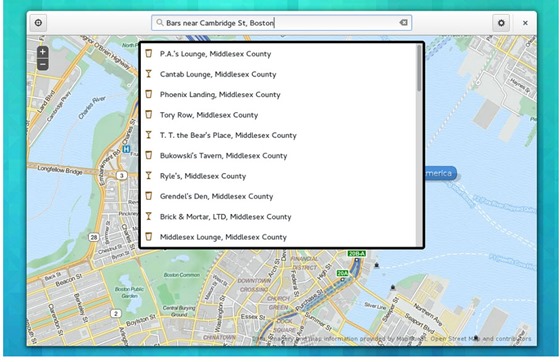
Task: Select P.A.'s Lounge, Middlesex County result
Action: [278, 54]
